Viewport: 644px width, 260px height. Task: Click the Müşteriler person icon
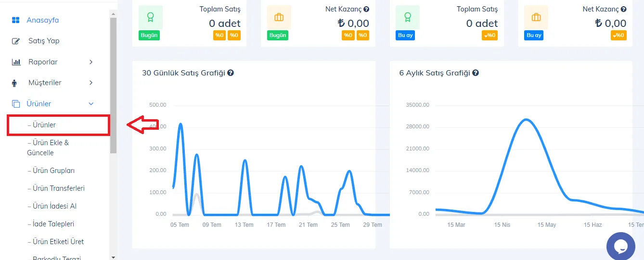coord(14,83)
